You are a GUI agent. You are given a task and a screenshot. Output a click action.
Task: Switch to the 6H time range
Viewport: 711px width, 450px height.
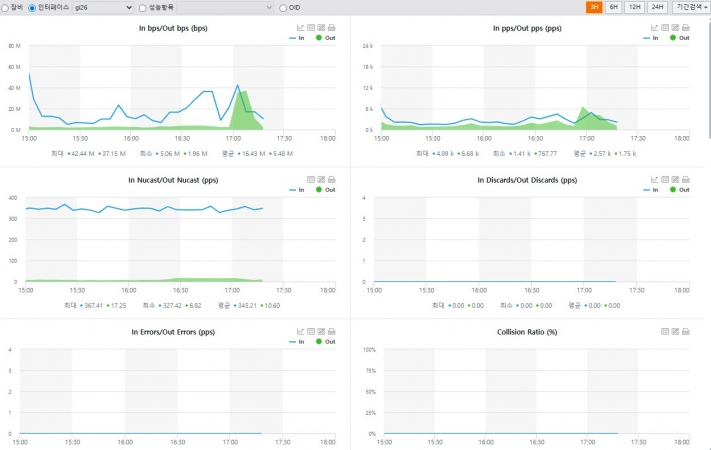point(614,7)
